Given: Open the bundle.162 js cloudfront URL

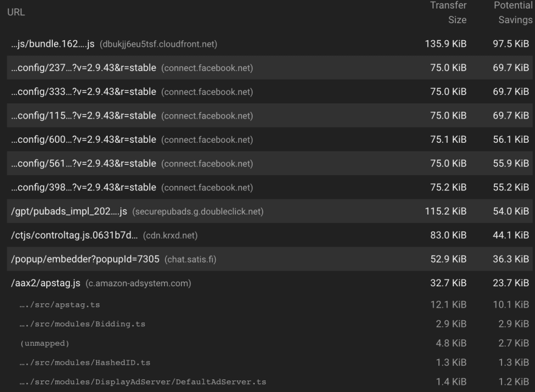Looking at the screenshot, I should click(x=53, y=44).
